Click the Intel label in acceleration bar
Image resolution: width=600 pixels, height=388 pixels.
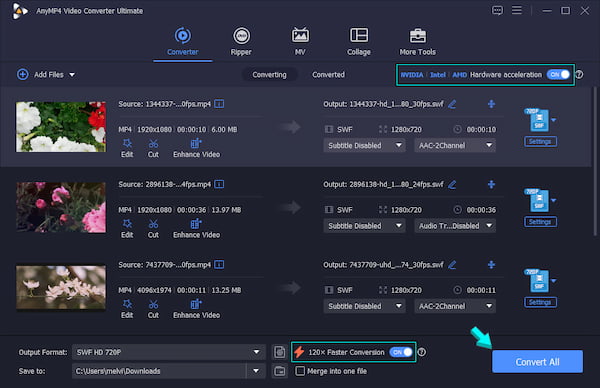[438, 75]
